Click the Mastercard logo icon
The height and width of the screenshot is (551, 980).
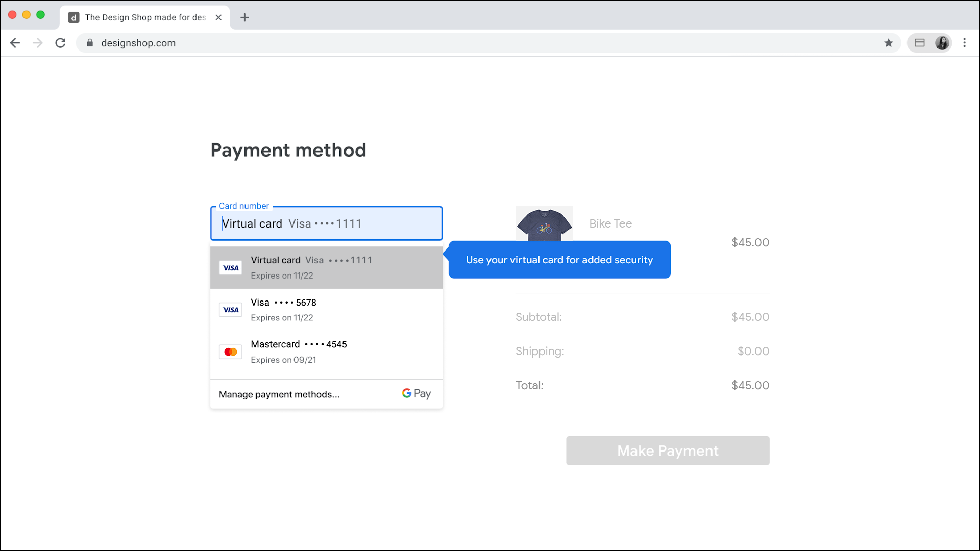(x=231, y=351)
